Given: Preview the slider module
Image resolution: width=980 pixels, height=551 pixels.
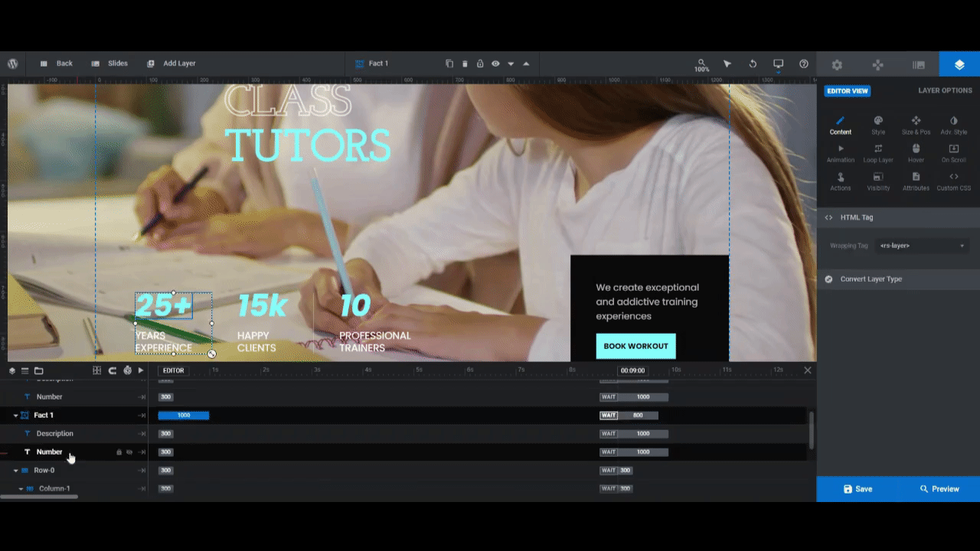Looking at the screenshot, I should (939, 489).
